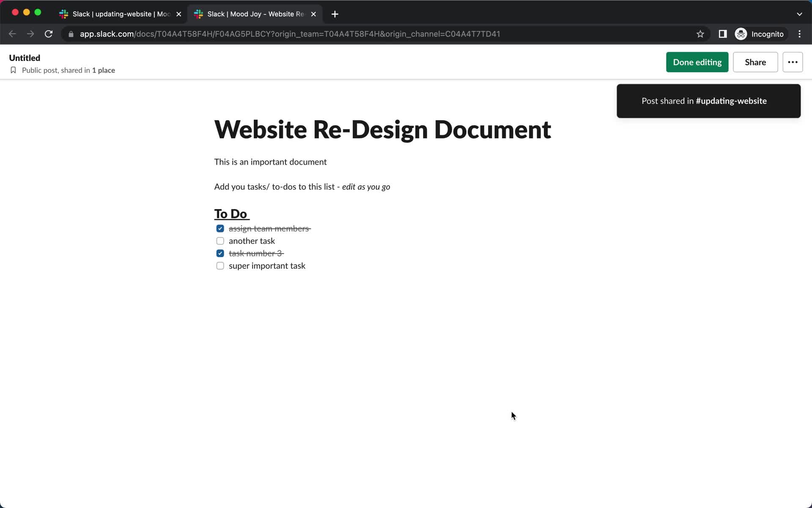Click the Incognito profile icon

(x=742, y=33)
